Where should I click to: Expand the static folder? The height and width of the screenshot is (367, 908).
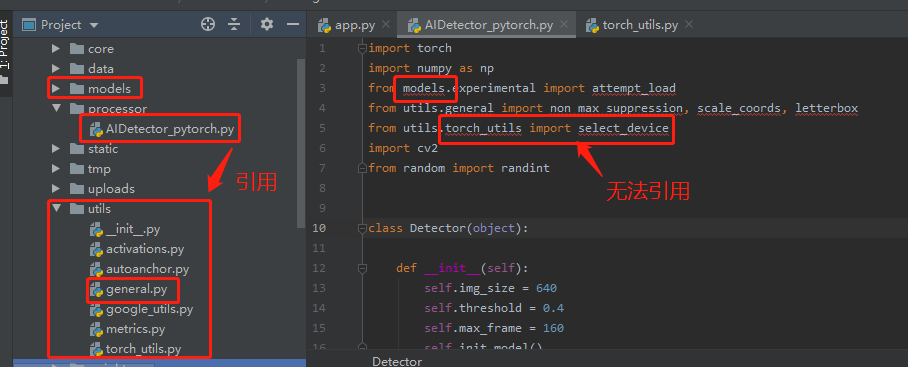click(56, 149)
